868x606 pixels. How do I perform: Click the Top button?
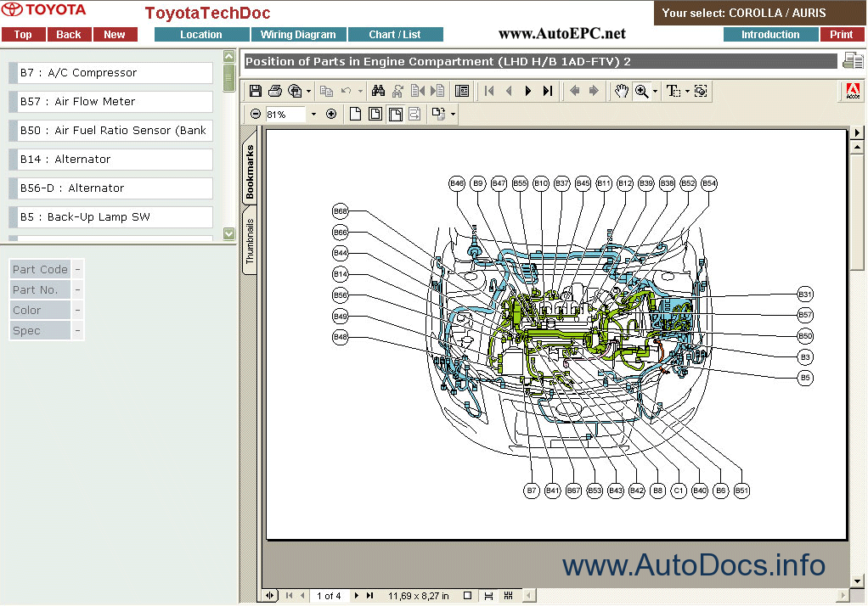(x=23, y=34)
